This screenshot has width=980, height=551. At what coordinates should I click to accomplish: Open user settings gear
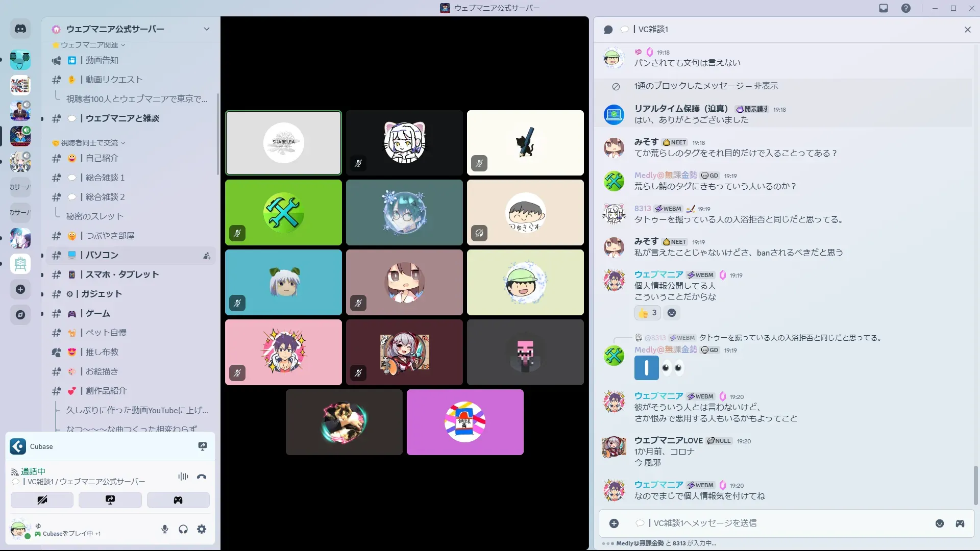[x=202, y=529]
